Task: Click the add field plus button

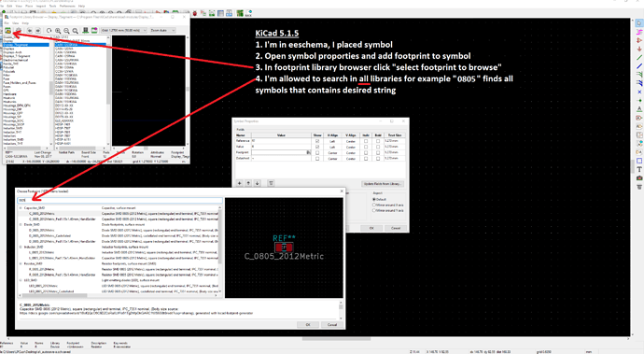Action: pos(240,183)
